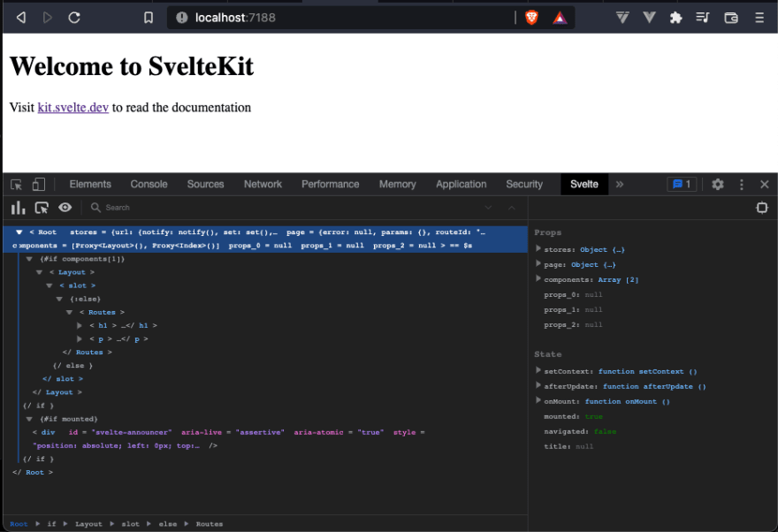Switch to the Console tab
The width and height of the screenshot is (778, 532).
pos(149,185)
